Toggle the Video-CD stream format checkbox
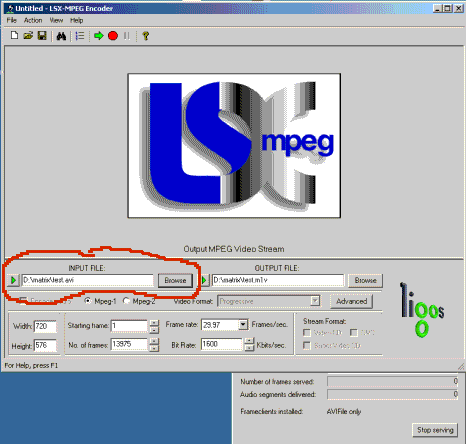This screenshot has height=444, width=466. 307,333
